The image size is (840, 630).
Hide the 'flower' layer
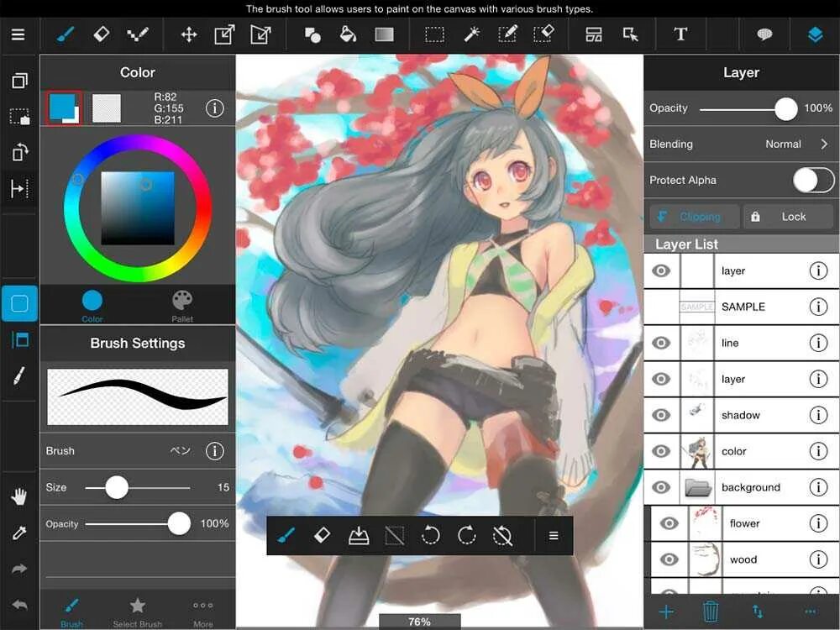669,523
